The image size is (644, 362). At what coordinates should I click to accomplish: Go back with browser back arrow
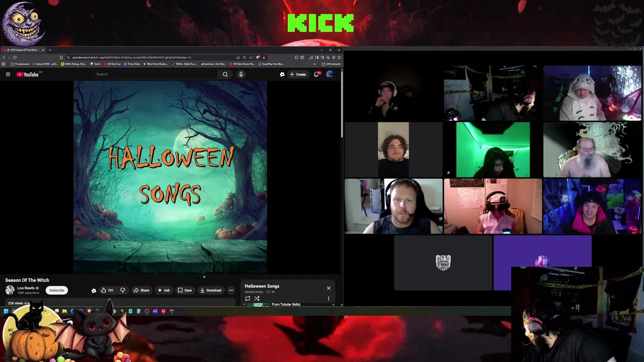pyautogui.click(x=4, y=57)
